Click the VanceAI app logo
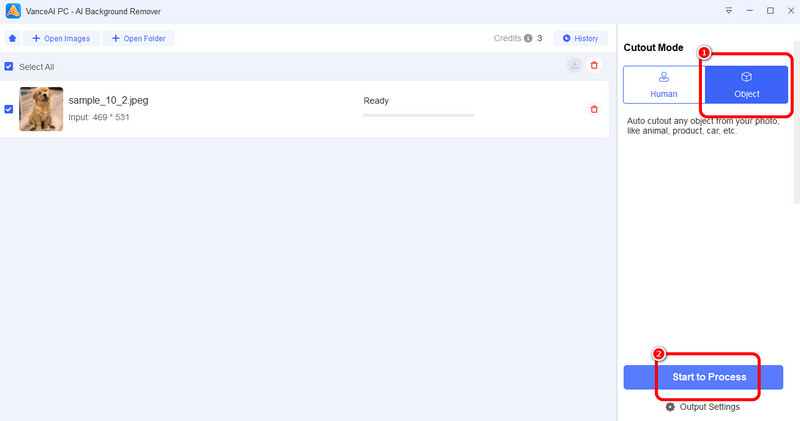The image size is (800, 421). tap(11, 10)
